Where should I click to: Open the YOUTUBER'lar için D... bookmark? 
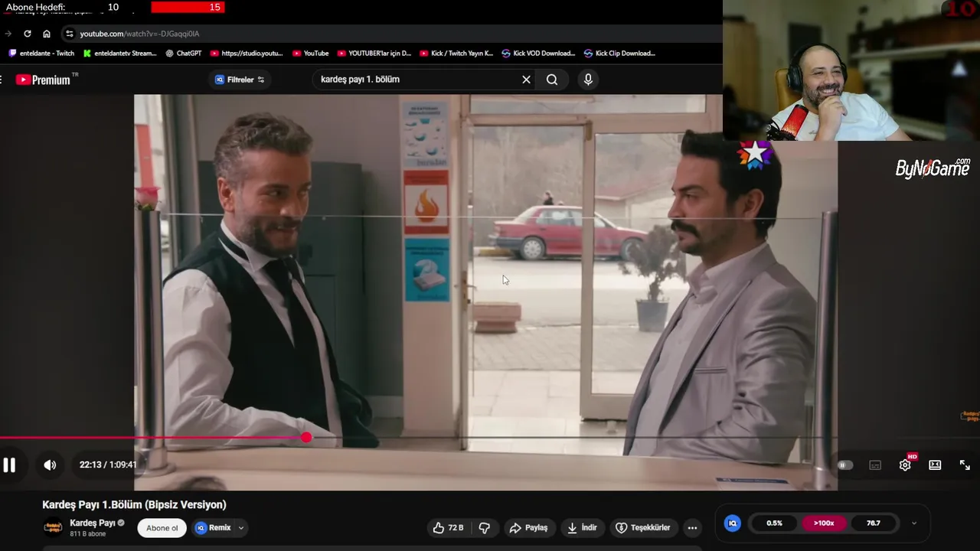[374, 54]
